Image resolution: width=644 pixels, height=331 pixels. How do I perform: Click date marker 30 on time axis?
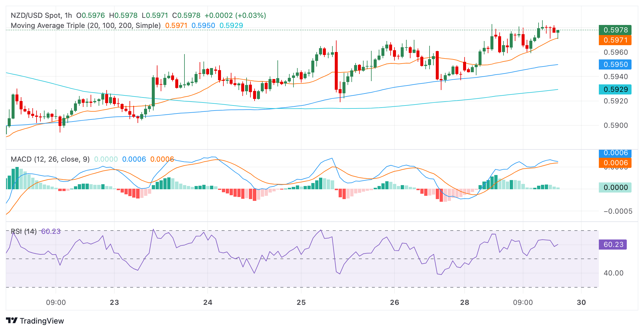pyautogui.click(x=581, y=302)
